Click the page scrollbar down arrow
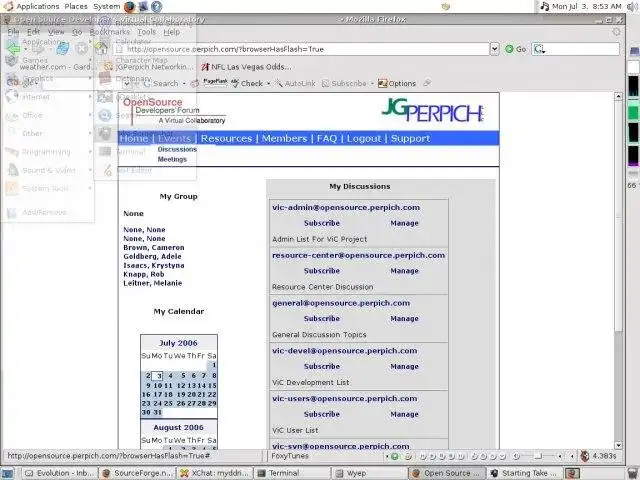 [618, 445]
